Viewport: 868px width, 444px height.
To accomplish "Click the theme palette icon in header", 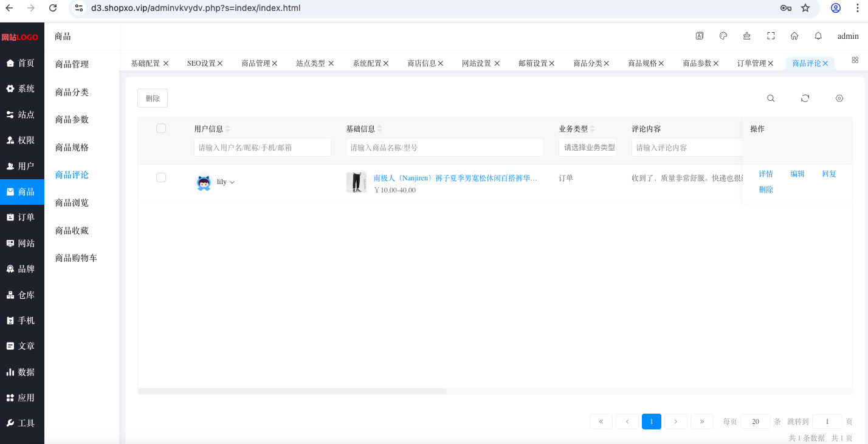I will 723,36.
